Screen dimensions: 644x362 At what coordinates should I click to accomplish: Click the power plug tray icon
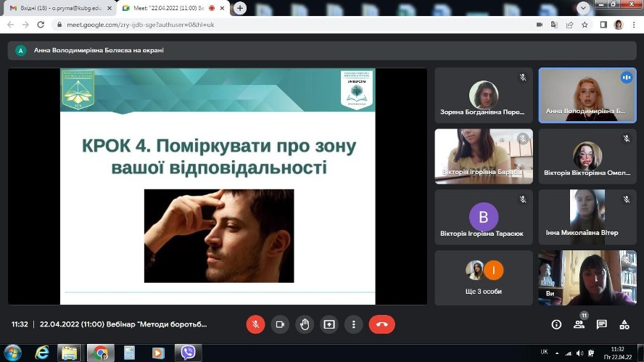591,353
